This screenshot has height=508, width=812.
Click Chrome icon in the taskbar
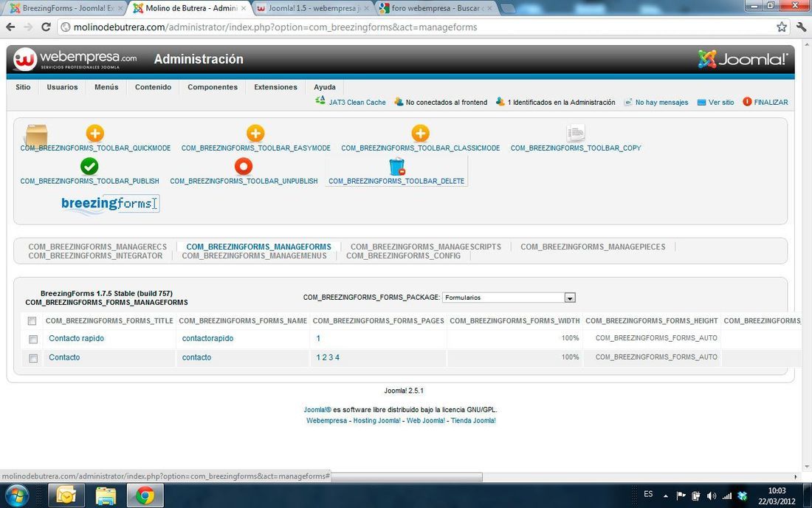[145, 495]
